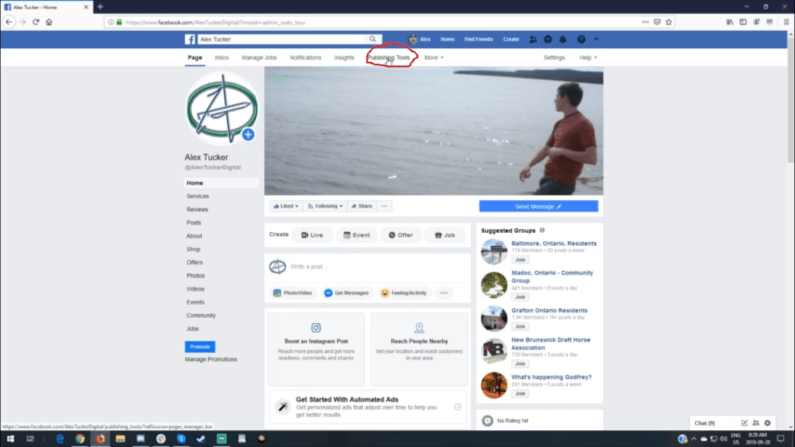Open the Windows Start menu
This screenshot has height=447, width=795.
pyautogui.click(x=10, y=438)
